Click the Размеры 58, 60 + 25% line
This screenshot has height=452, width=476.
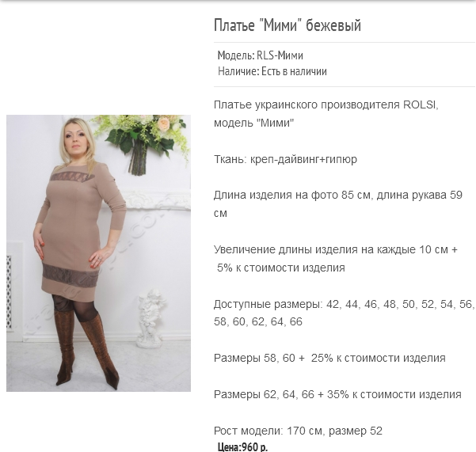pyautogui.click(x=329, y=359)
